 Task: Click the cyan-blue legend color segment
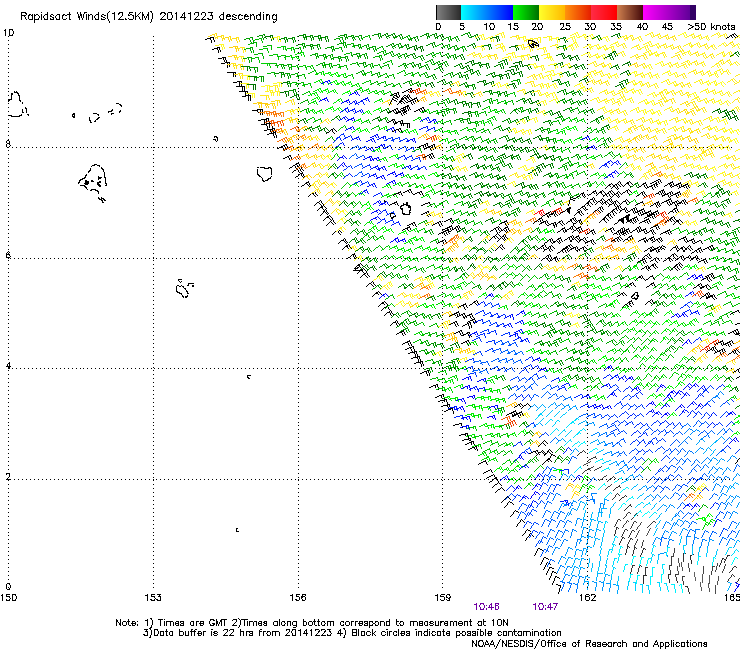tap(487, 12)
